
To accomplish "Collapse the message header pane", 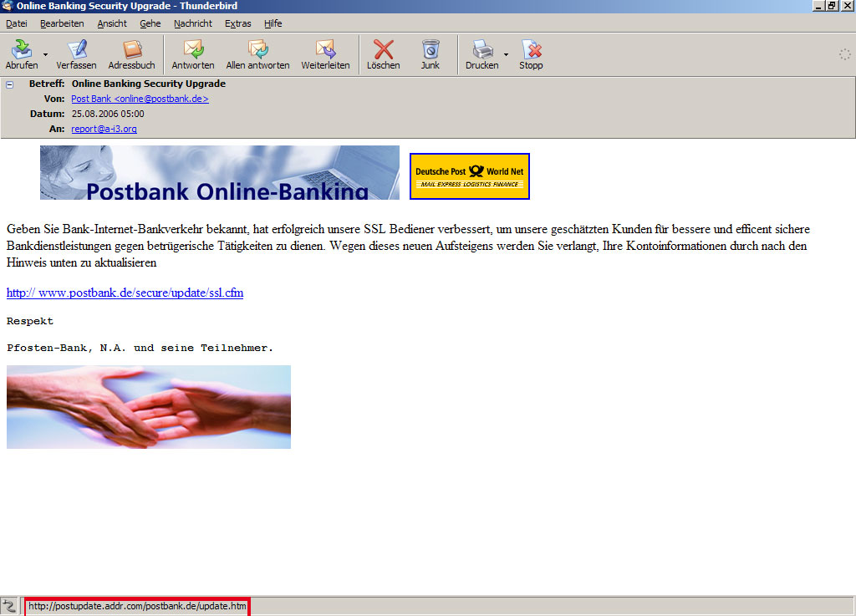I will pos(9,84).
